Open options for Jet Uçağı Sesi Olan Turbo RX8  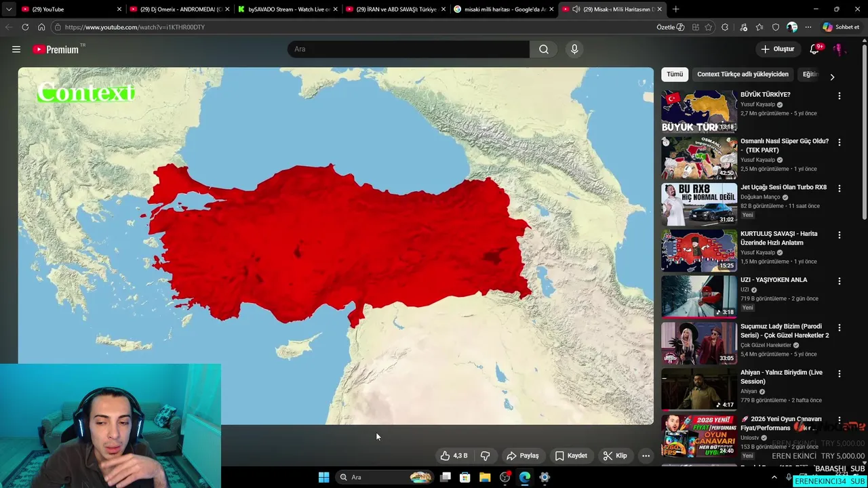coord(840,188)
